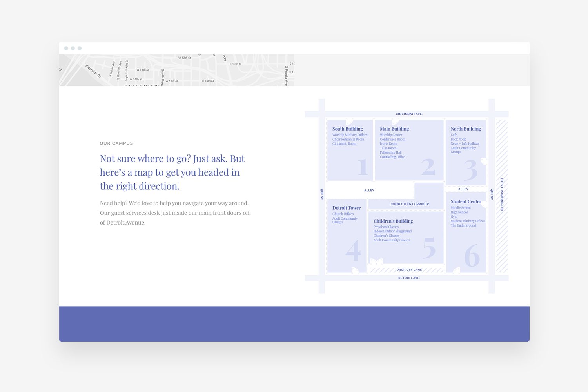
Task: Click the Riverside Dr label on street map
Action: pyautogui.click(x=93, y=71)
